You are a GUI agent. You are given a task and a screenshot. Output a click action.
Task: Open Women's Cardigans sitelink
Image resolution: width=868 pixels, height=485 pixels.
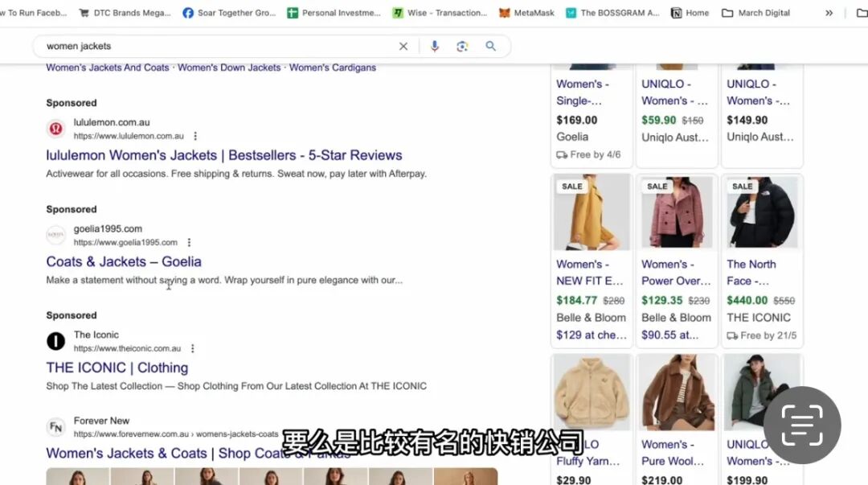(333, 68)
